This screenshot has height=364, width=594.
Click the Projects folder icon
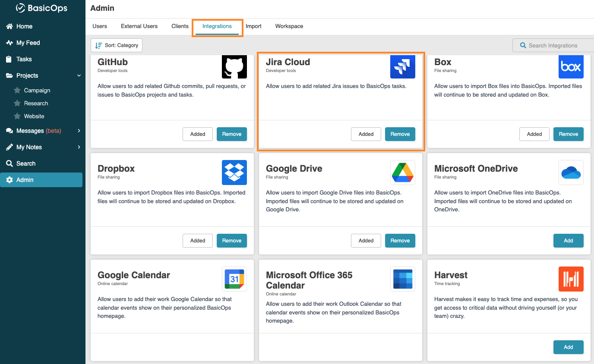[9, 75]
